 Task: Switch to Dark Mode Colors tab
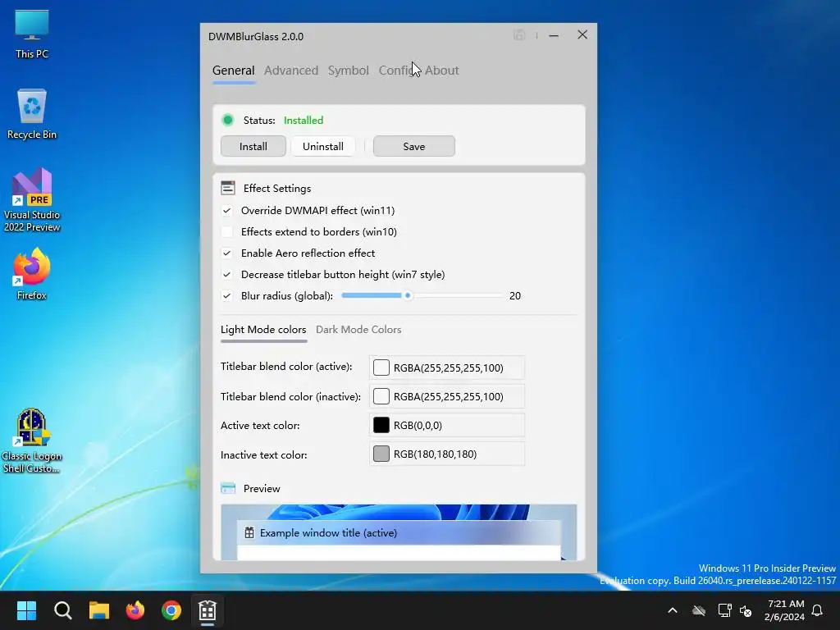pos(358,330)
